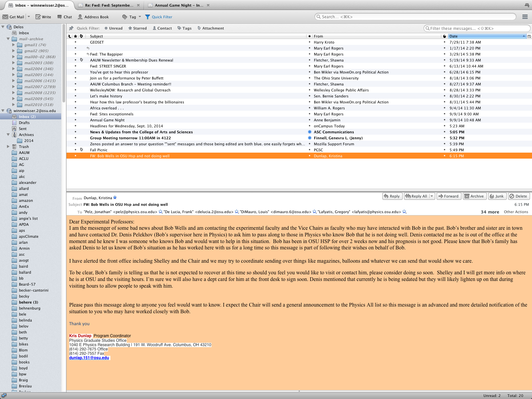Star the sender Dunlap, Kristina contact
This screenshot has width=532, height=399.
[115, 198]
